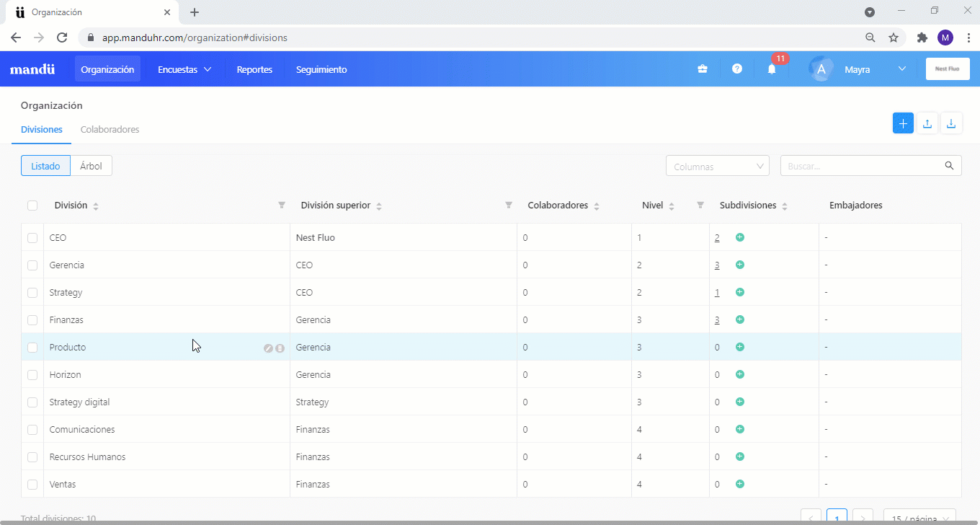Check the Finanzas row checkbox
980x525 pixels.
[32, 320]
